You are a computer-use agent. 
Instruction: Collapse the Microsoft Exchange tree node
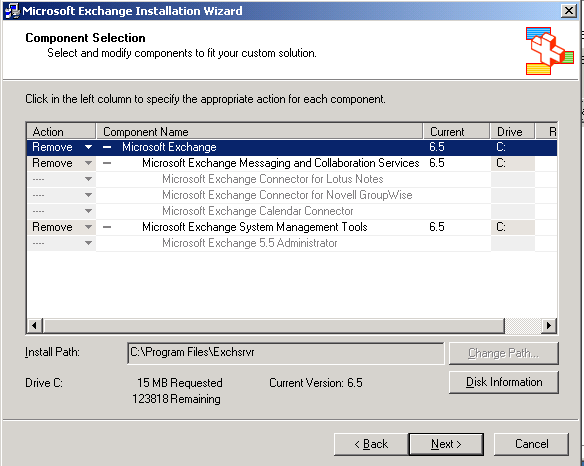(x=107, y=148)
